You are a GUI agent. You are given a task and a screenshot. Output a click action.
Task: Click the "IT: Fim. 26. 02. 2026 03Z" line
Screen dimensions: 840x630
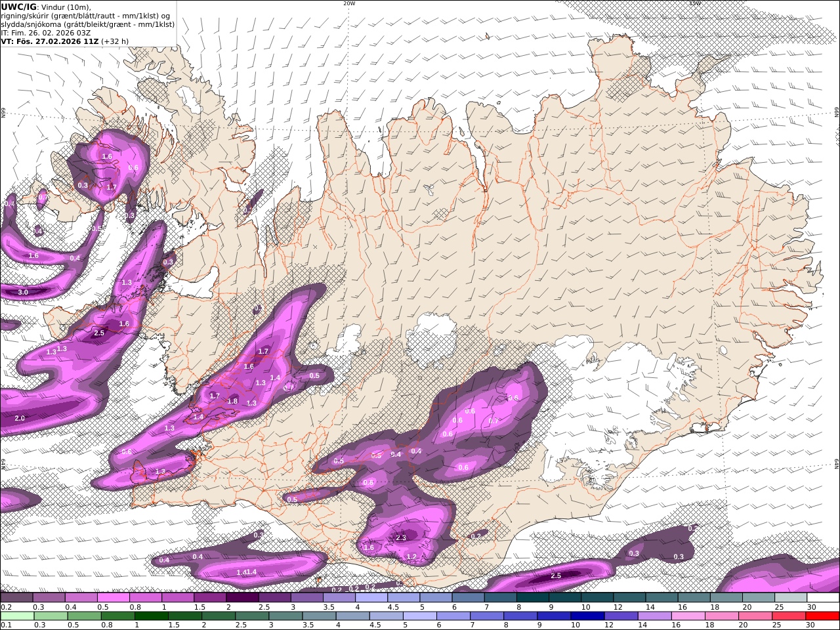(x=46, y=32)
